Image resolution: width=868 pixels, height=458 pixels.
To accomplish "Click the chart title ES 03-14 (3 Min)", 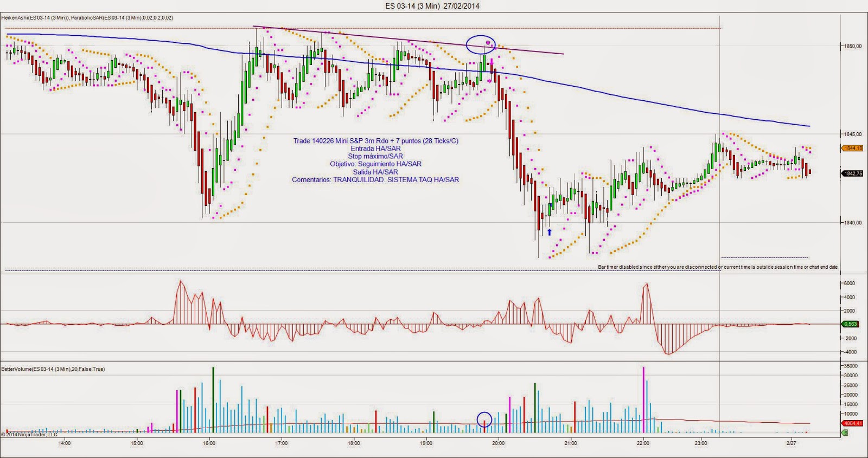I will 432,6.
